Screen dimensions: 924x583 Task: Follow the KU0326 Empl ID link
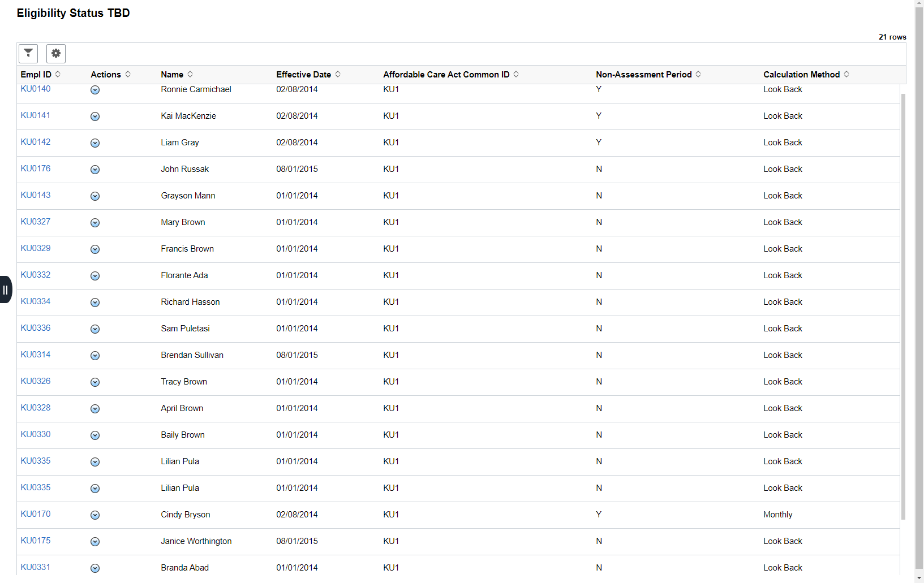(36, 381)
